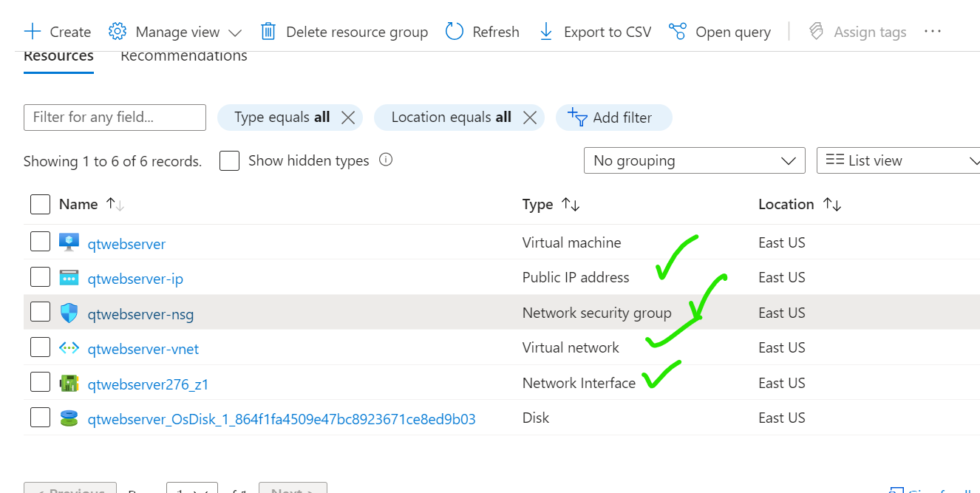The width and height of the screenshot is (980, 493).
Task: Select the checkbox for qtwebserver-nsg row
Action: click(40, 313)
